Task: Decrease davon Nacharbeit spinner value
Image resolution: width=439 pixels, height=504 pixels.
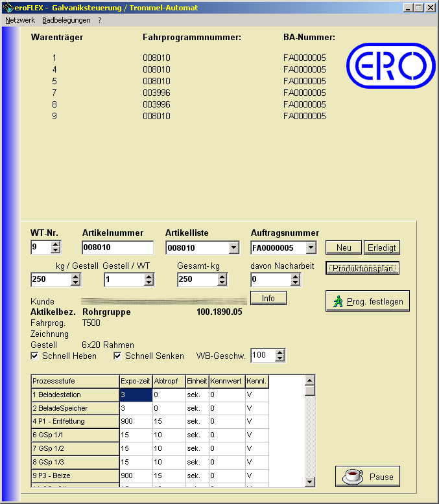Action: pos(296,282)
